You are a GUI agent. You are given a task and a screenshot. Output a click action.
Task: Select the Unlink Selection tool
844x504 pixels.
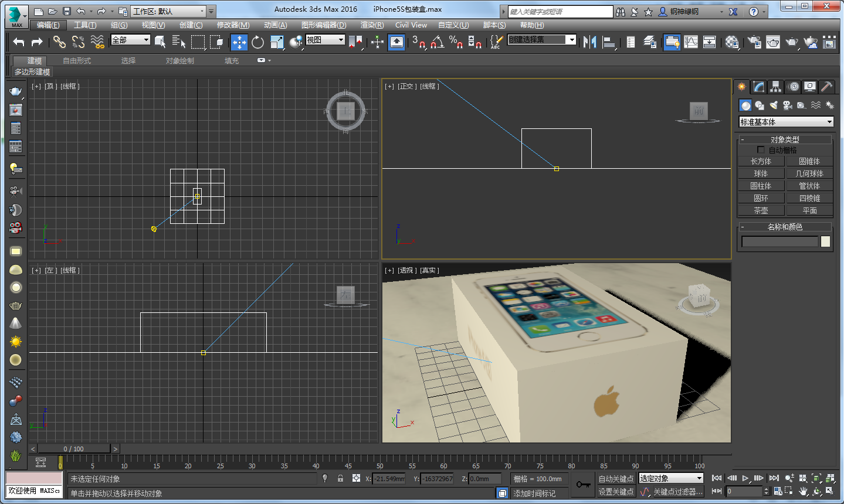[78, 42]
